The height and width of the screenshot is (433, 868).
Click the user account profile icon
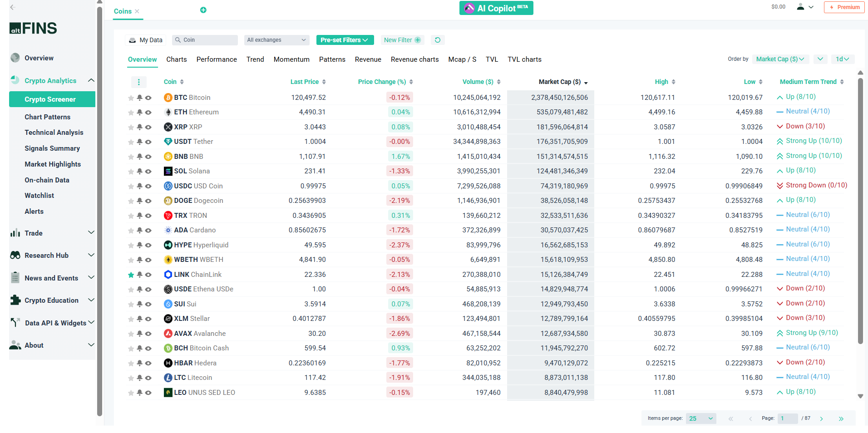(x=800, y=7)
